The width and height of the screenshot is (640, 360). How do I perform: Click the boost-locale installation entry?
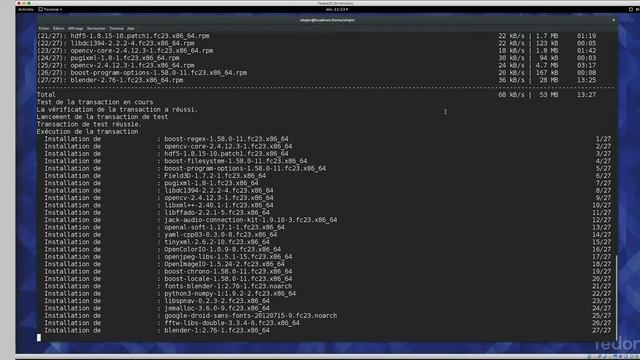pos(228,278)
